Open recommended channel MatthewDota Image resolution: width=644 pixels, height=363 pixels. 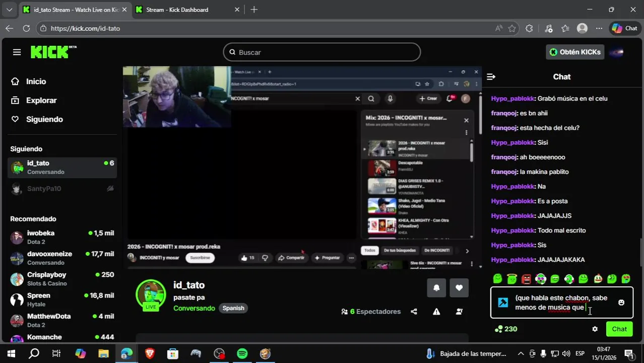click(62, 320)
